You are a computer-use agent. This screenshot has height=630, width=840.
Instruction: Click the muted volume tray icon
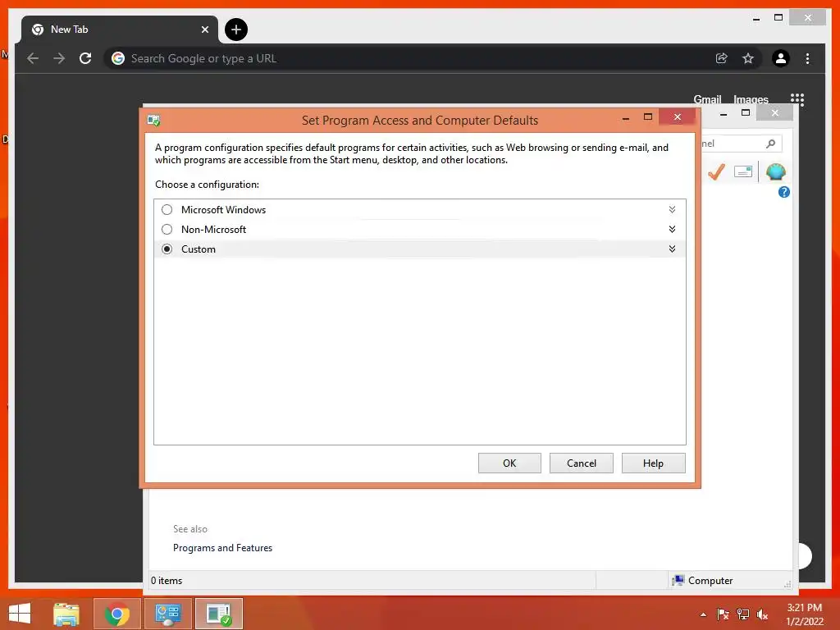pos(762,614)
